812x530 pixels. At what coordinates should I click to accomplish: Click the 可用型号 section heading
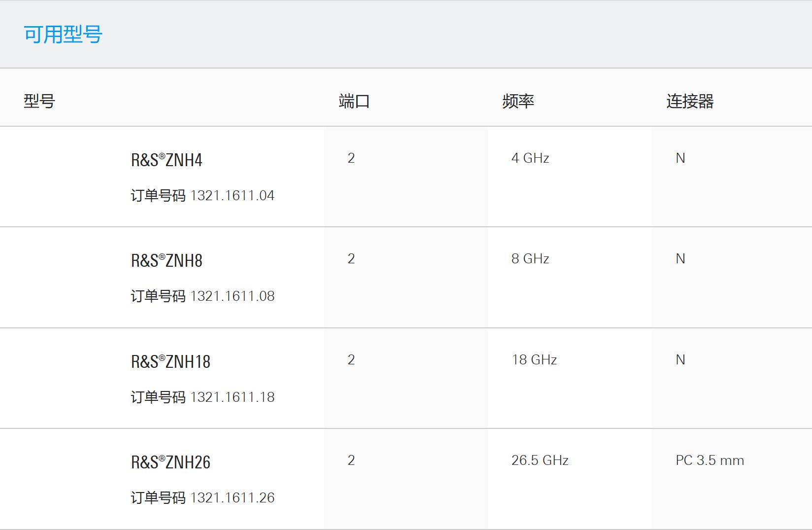(63, 35)
